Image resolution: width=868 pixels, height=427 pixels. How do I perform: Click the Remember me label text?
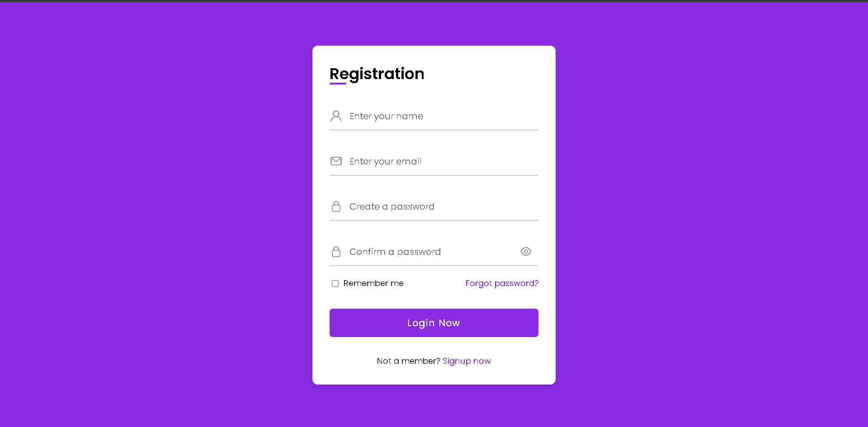pos(373,283)
